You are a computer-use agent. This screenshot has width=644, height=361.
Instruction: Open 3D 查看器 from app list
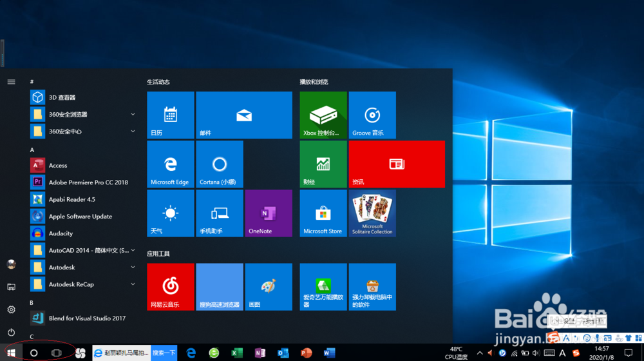coord(83,97)
